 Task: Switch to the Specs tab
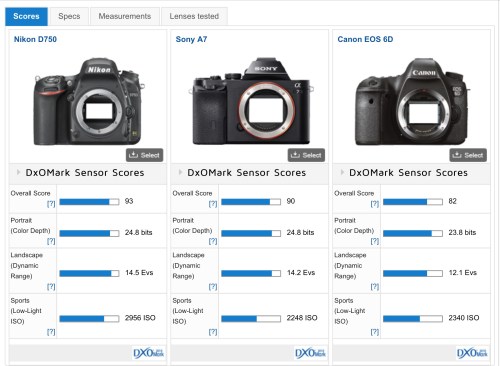click(x=69, y=16)
